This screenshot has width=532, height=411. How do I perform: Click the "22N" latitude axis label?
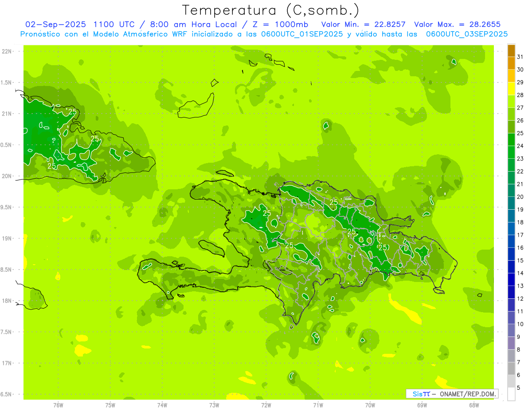pos(7,51)
